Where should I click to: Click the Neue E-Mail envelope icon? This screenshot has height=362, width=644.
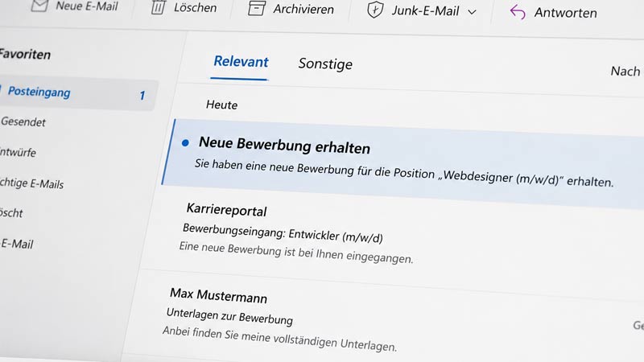[39, 6]
